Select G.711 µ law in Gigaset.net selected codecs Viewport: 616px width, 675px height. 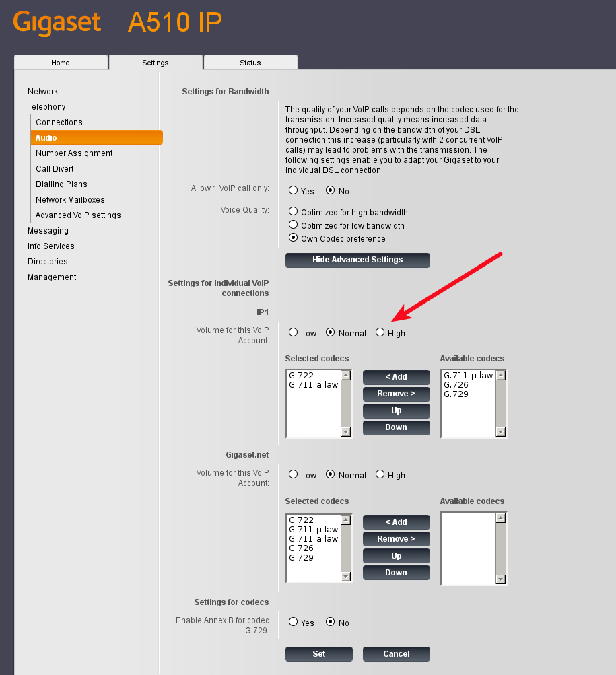(314, 530)
